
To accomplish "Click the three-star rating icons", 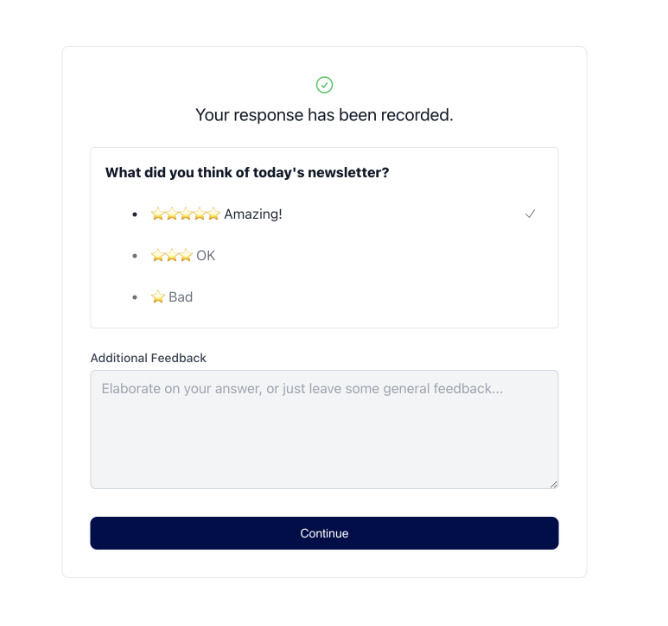I will [x=172, y=255].
